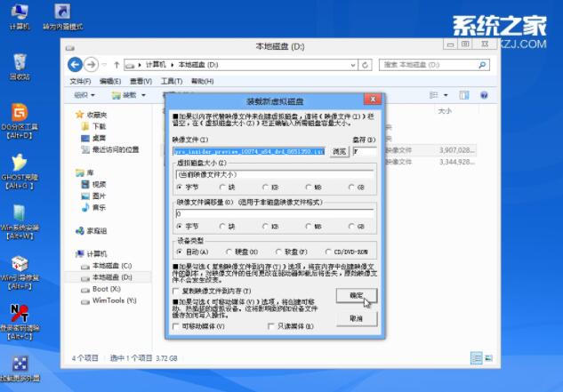Open the DG分区工具 desktop icon
The height and width of the screenshot is (392, 563).
pyautogui.click(x=19, y=116)
